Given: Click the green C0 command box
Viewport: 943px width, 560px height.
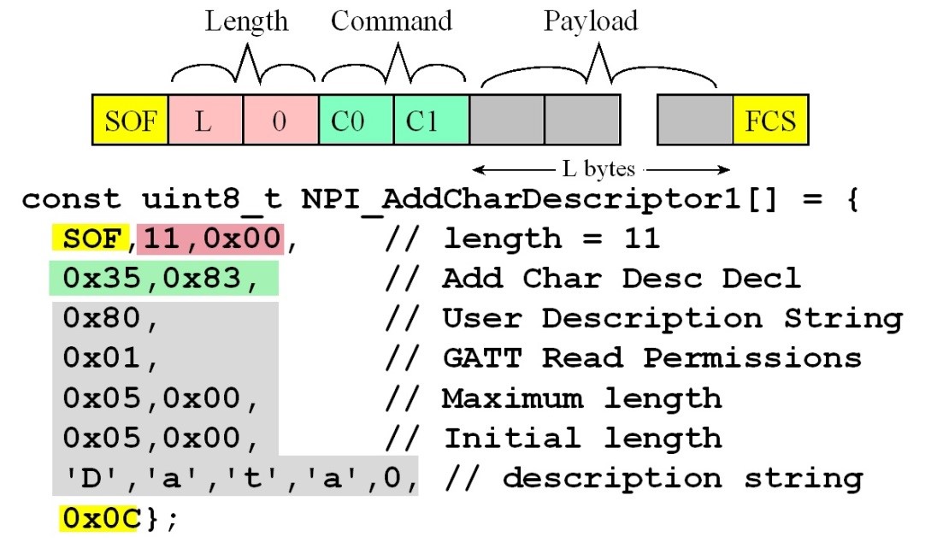Looking at the screenshot, I should 356,120.
